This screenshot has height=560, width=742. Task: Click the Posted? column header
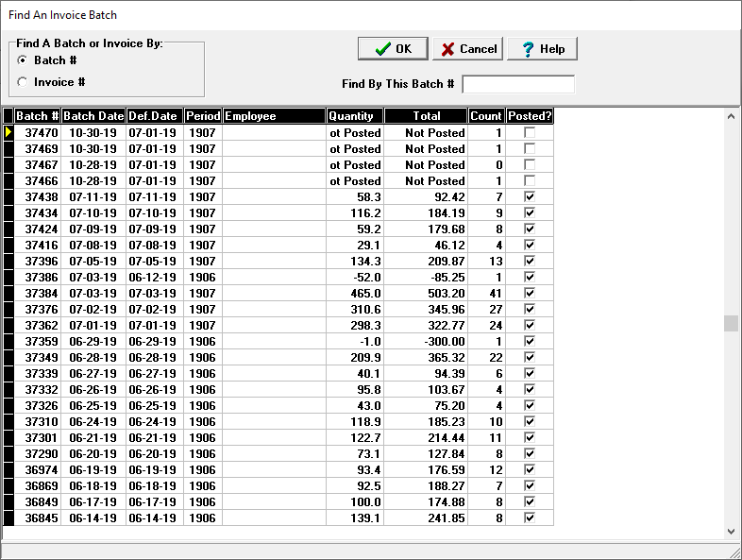click(530, 116)
